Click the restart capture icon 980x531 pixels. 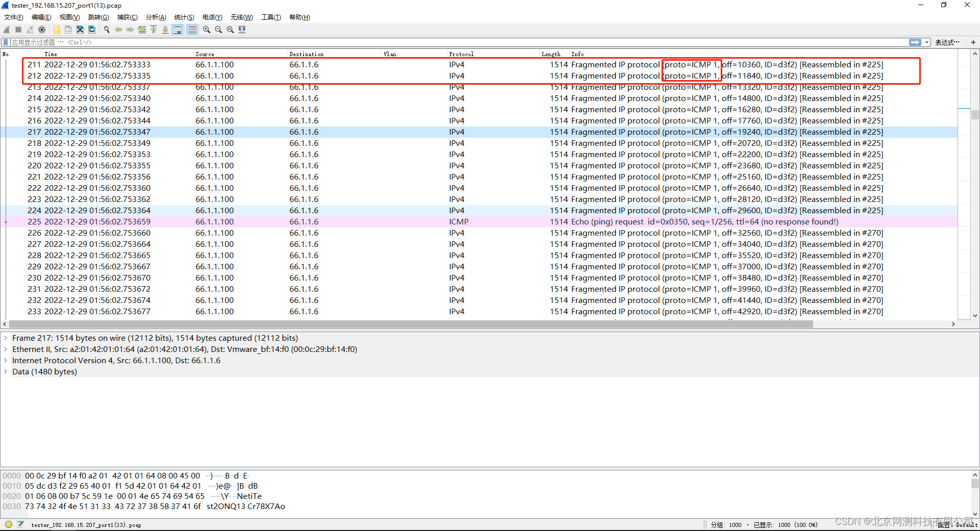30,30
